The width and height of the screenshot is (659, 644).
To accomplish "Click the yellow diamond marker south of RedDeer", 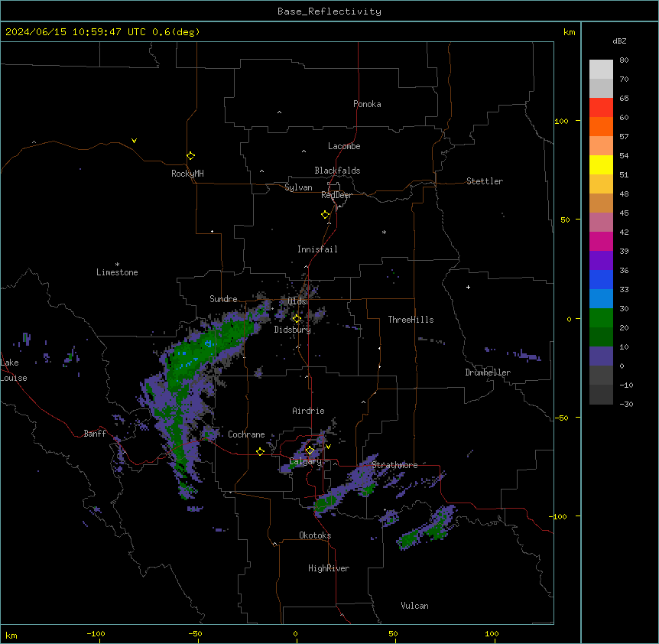I will (x=326, y=215).
